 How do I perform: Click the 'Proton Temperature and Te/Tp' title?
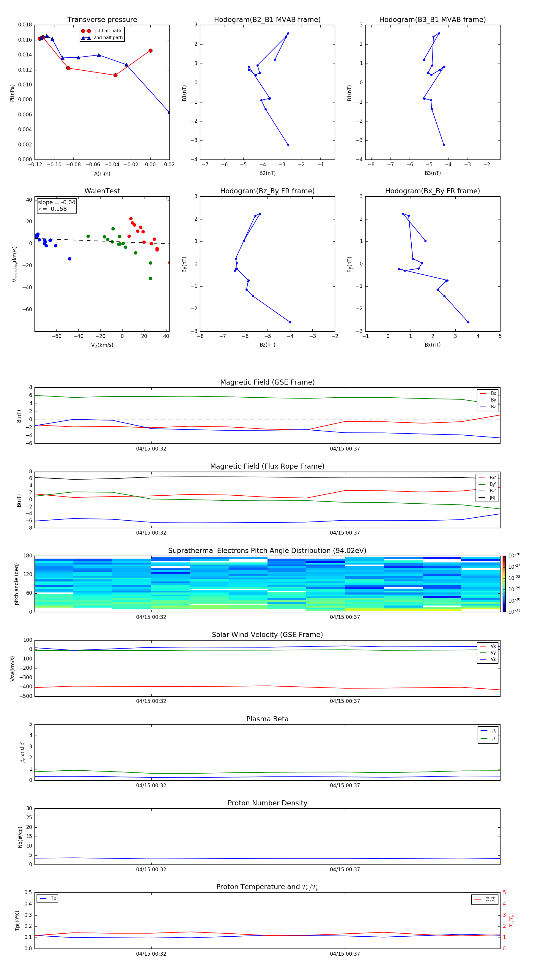[x=267, y=887]
